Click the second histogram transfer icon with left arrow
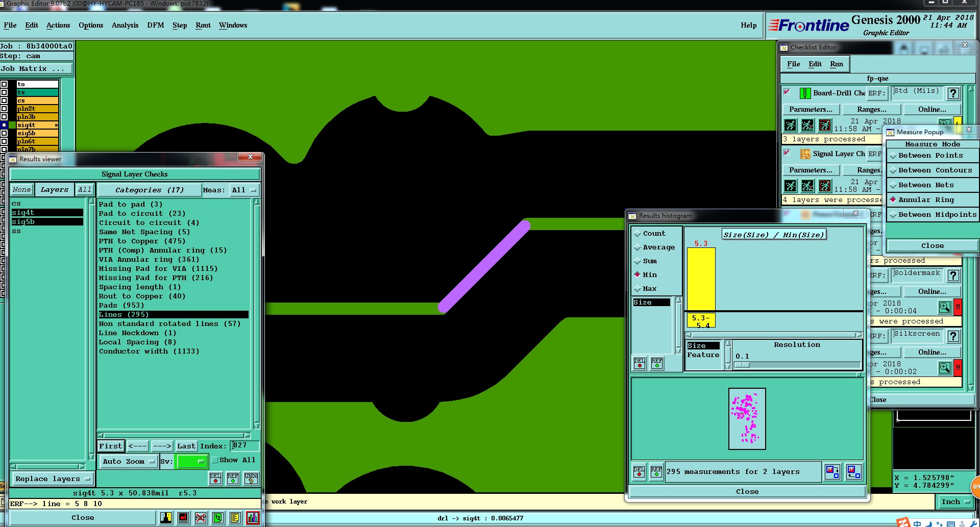Image resolution: width=980 pixels, height=527 pixels. pos(853,471)
